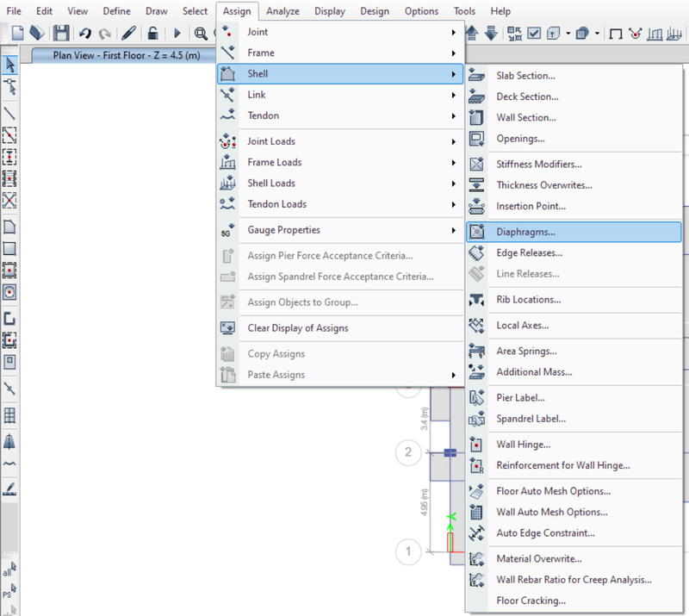Choose Spandrel Label... entry
Image resolution: width=689 pixels, height=616 pixels.
point(531,419)
